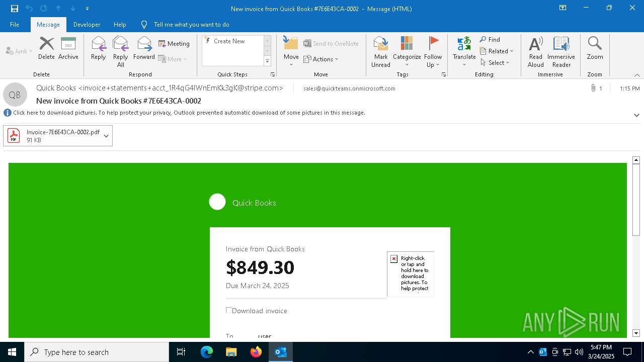Reply to the sender
The image size is (644, 362).
[x=99, y=49]
